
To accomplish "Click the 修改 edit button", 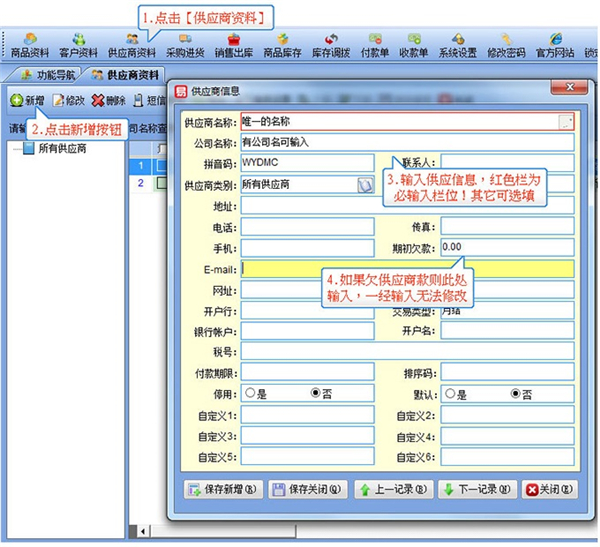I will coord(69,101).
